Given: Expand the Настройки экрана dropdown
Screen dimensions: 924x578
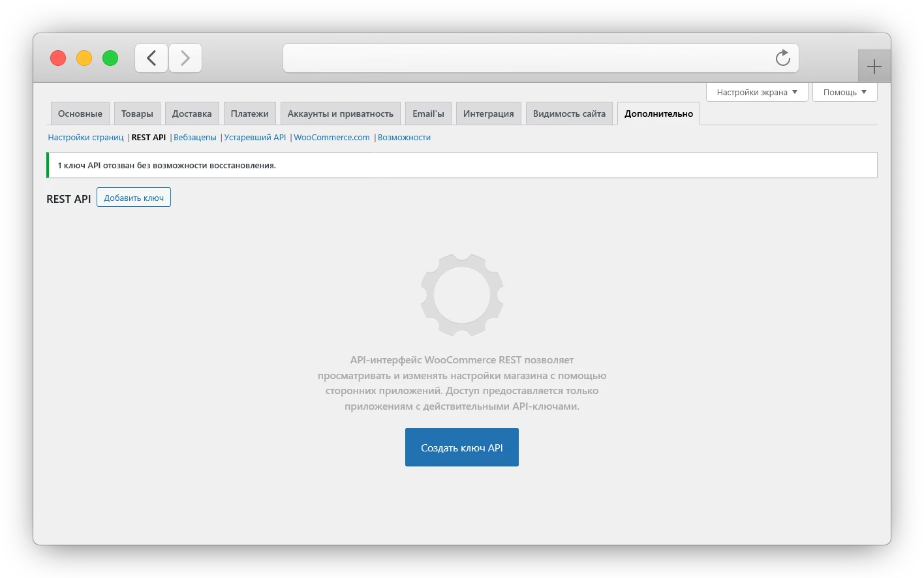Looking at the screenshot, I should point(757,92).
